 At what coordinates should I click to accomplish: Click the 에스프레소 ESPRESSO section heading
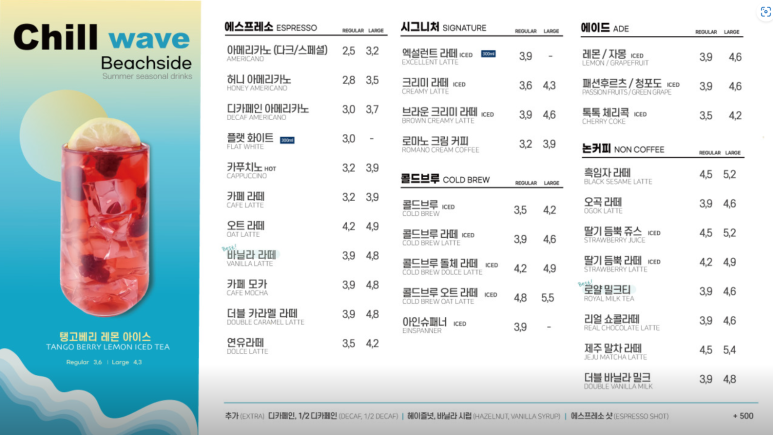point(271,27)
